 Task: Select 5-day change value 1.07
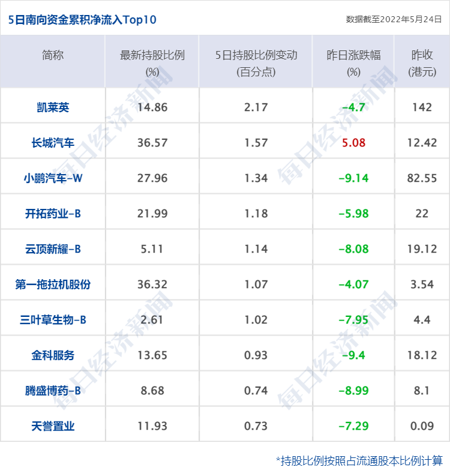[256, 285]
